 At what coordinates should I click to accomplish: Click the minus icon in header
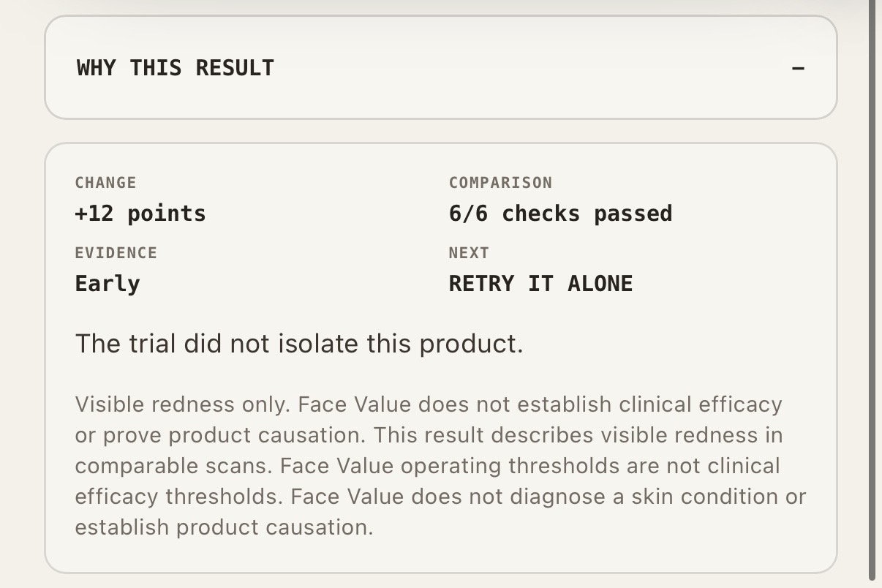(x=798, y=68)
